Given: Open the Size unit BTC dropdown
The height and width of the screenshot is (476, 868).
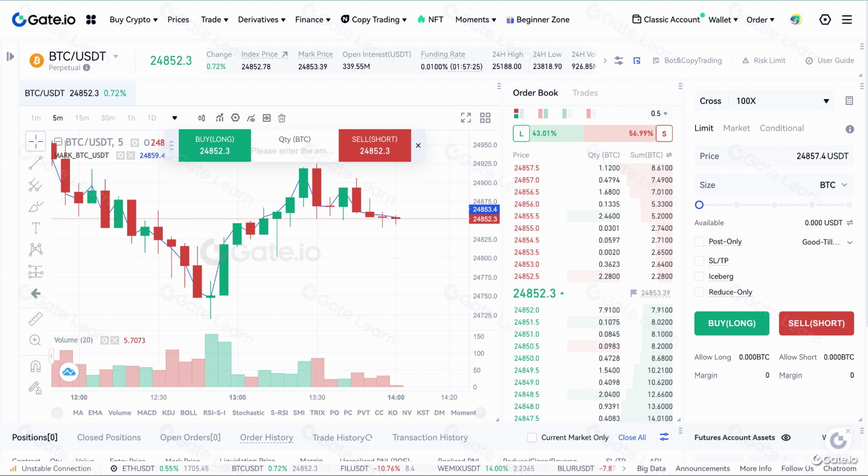Looking at the screenshot, I should point(833,185).
